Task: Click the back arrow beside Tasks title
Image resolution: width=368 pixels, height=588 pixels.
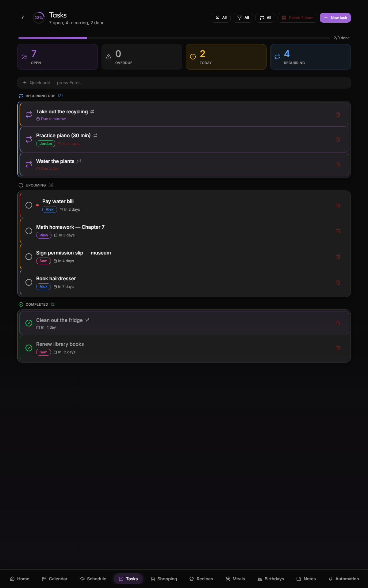Action: [x=23, y=18]
